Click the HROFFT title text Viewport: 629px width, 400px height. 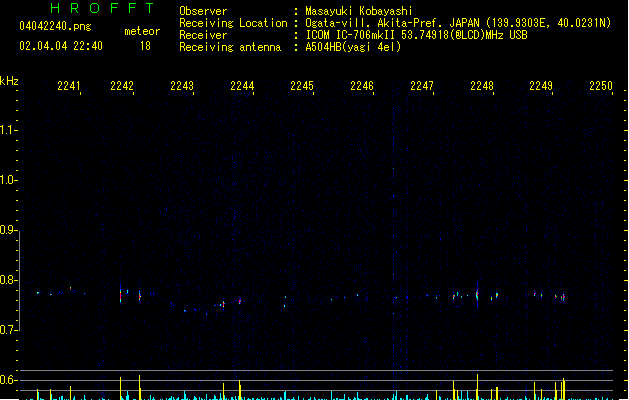(102, 8)
